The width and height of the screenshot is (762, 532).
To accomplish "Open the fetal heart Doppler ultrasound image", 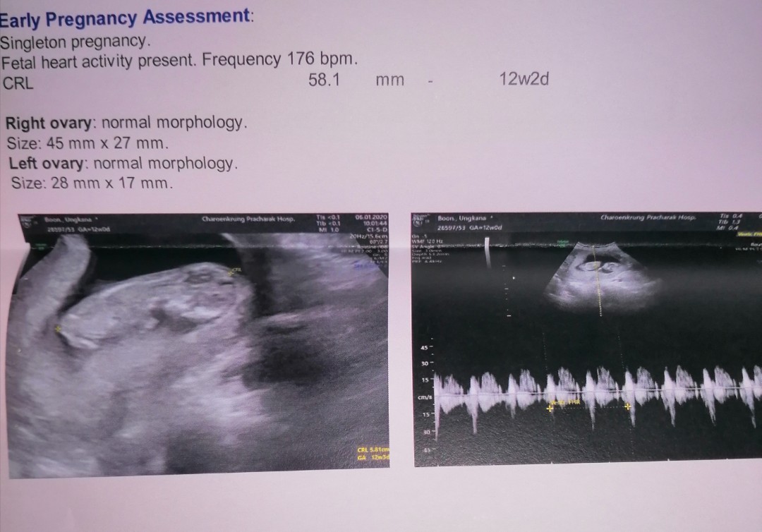I will (x=587, y=339).
